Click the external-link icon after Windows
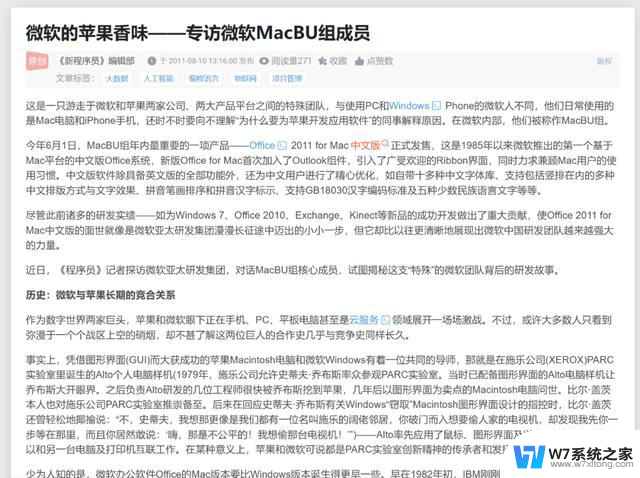This screenshot has width=640, height=478. coord(436,106)
